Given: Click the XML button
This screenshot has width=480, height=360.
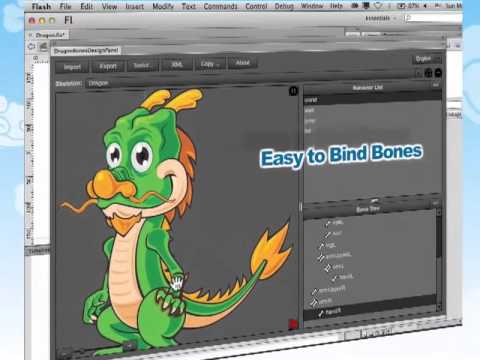Looking at the screenshot, I should (177, 64).
